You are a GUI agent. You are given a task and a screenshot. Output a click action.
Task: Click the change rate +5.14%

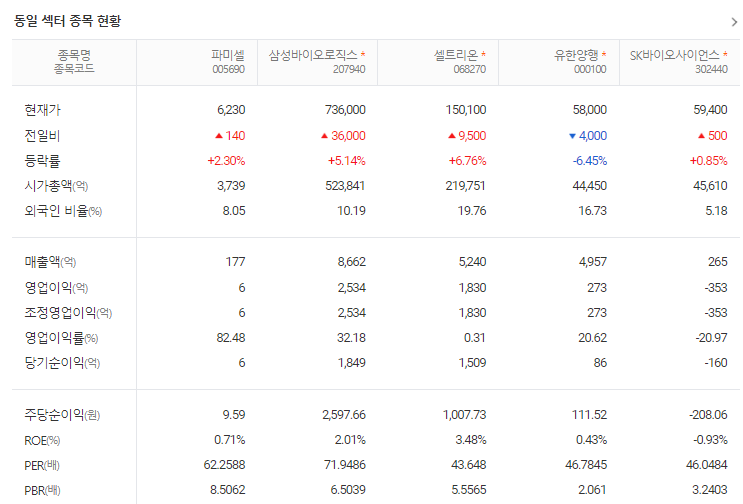(347, 161)
